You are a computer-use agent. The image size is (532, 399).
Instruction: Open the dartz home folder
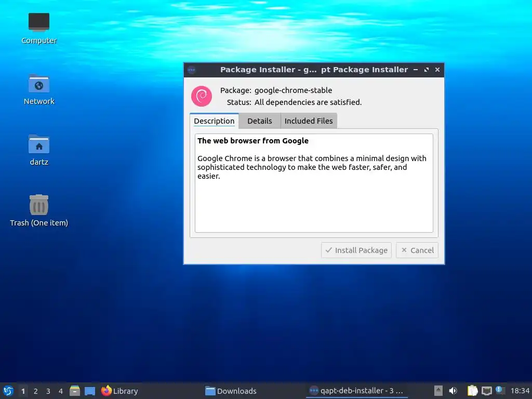coord(38,150)
